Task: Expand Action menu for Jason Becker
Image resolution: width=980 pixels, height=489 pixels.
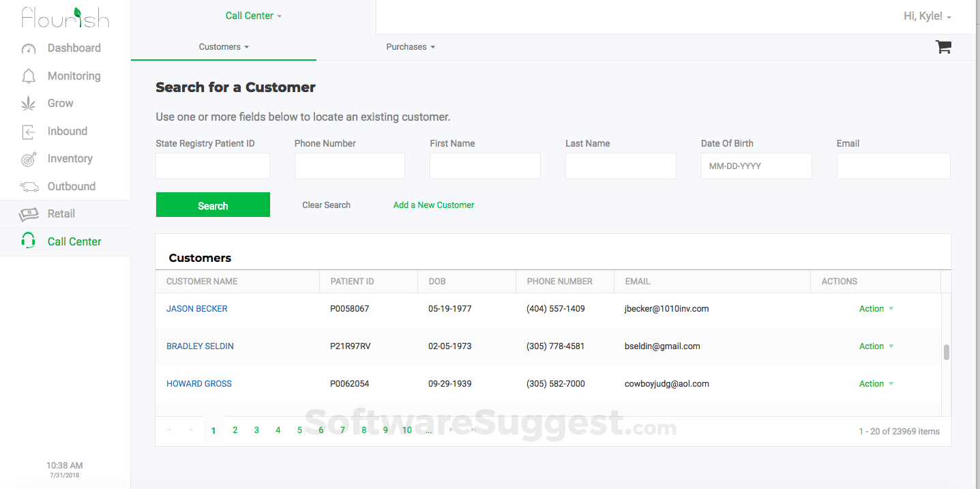Action: 876,309
